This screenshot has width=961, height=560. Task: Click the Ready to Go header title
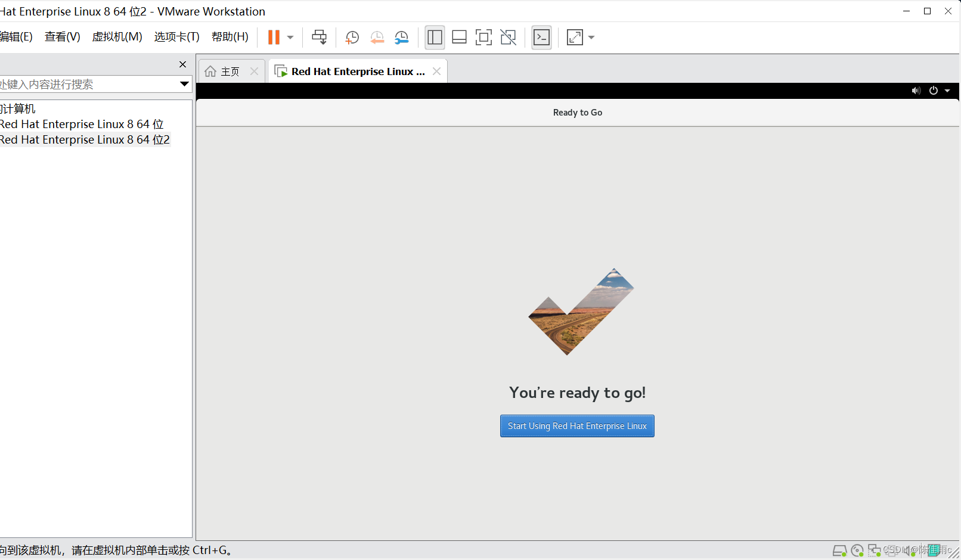pos(578,113)
